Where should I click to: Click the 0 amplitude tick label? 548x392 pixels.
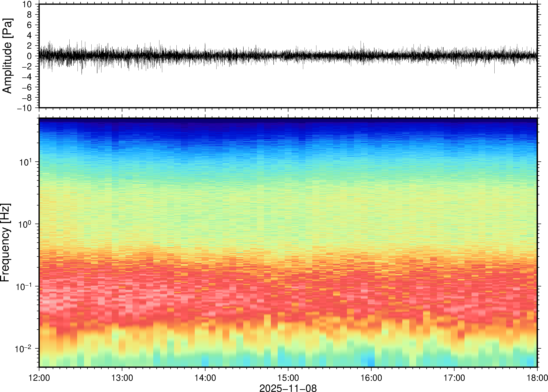coord(30,56)
